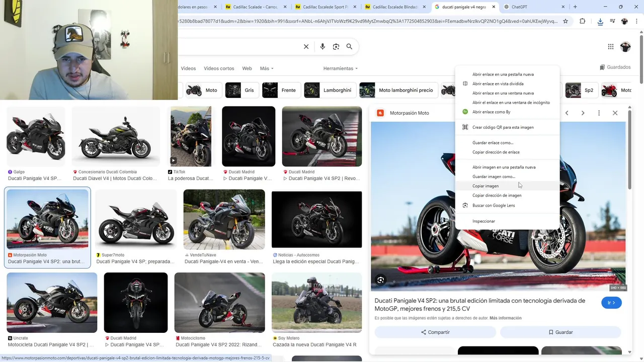
Task: Click the Guardar save button
Action: [x=560, y=332]
